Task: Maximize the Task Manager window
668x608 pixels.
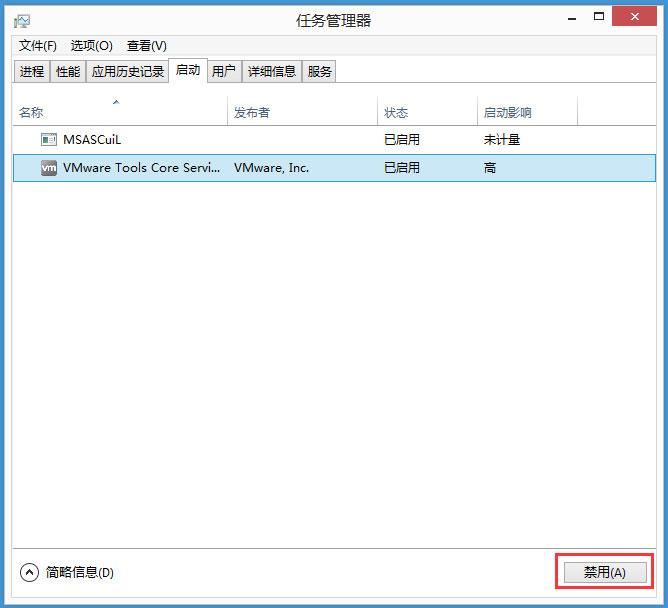Action: (x=599, y=17)
